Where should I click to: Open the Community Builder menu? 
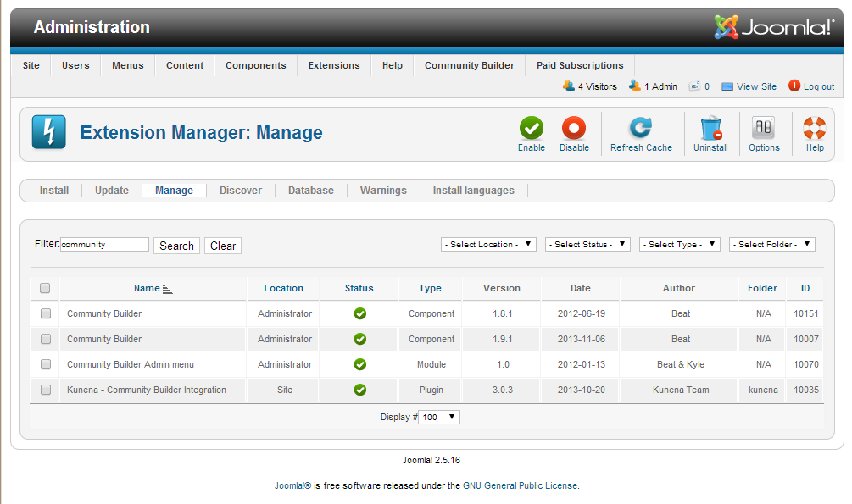click(470, 65)
